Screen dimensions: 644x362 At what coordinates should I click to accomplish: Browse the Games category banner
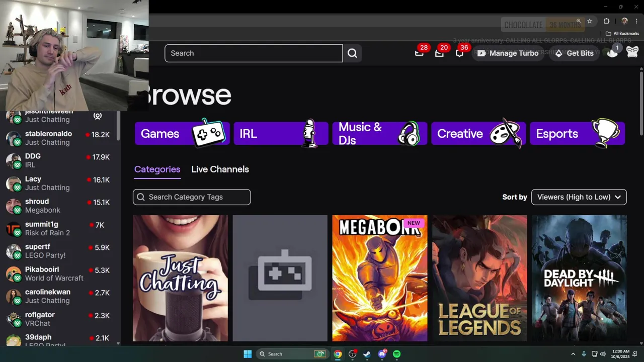tap(182, 133)
